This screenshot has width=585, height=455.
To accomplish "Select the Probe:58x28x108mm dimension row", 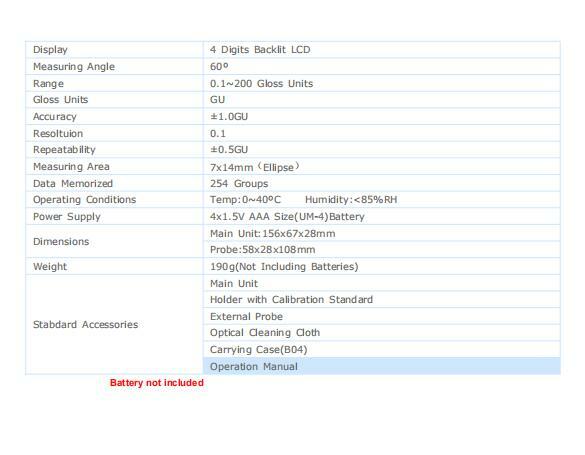I will (382, 250).
